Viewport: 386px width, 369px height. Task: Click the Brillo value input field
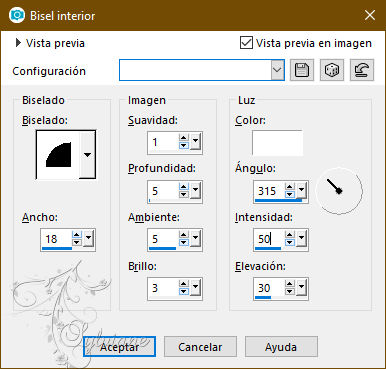[x=163, y=288]
